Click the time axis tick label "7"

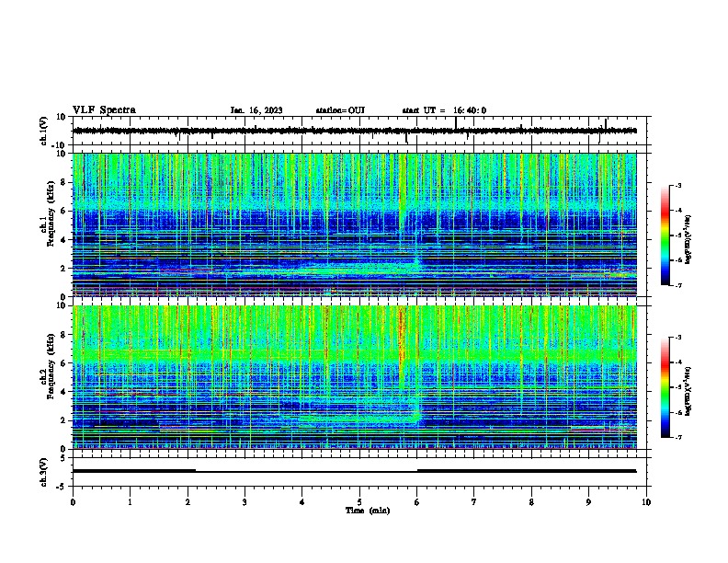[474, 502]
